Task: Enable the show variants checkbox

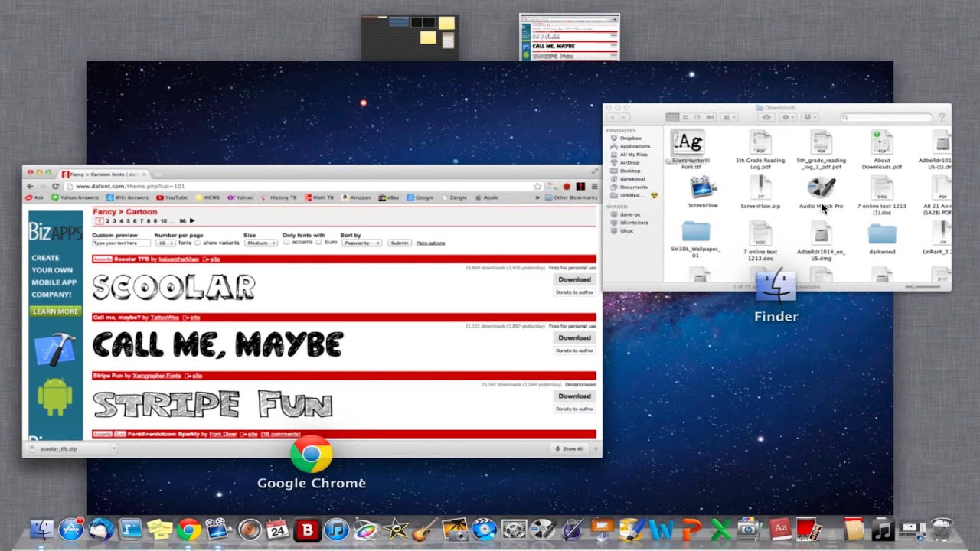Action: coord(198,243)
